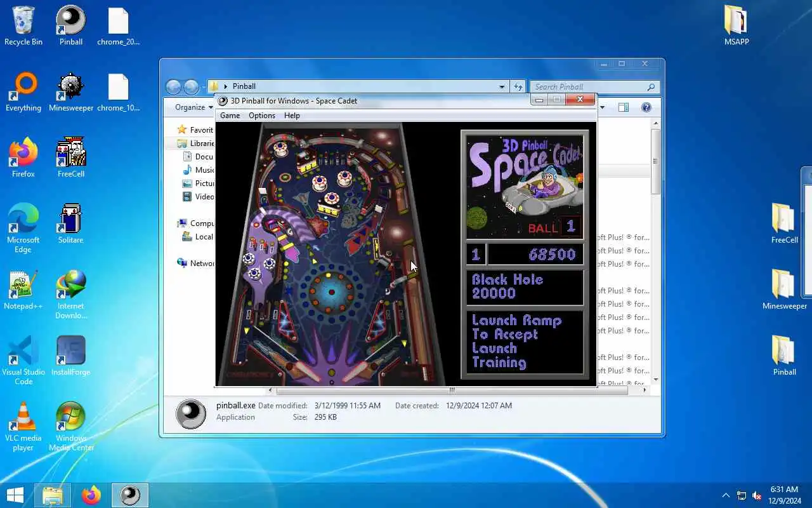Open the Recycle Bin desktop icon
This screenshot has height=508, width=812.
click(x=23, y=26)
